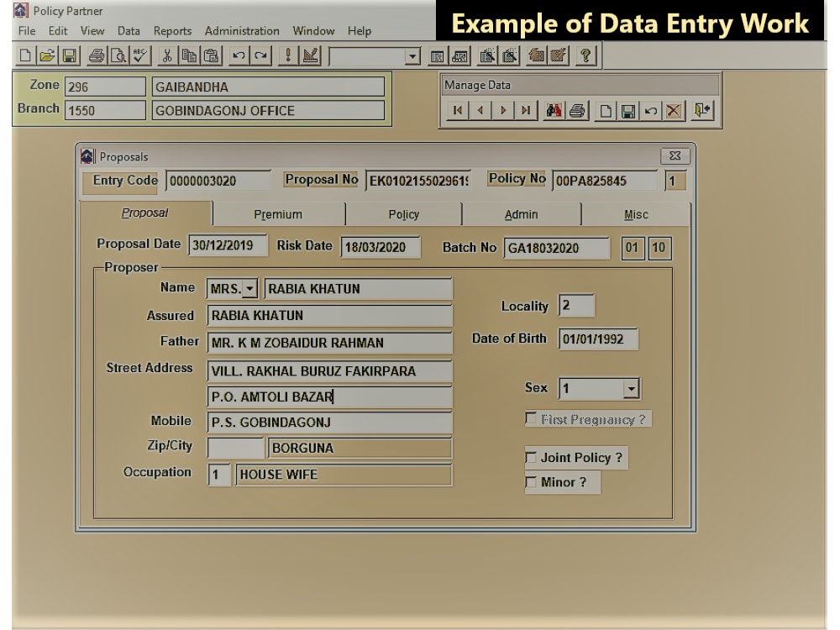Open the Window menu
This screenshot has height=630, width=840.
(x=313, y=30)
